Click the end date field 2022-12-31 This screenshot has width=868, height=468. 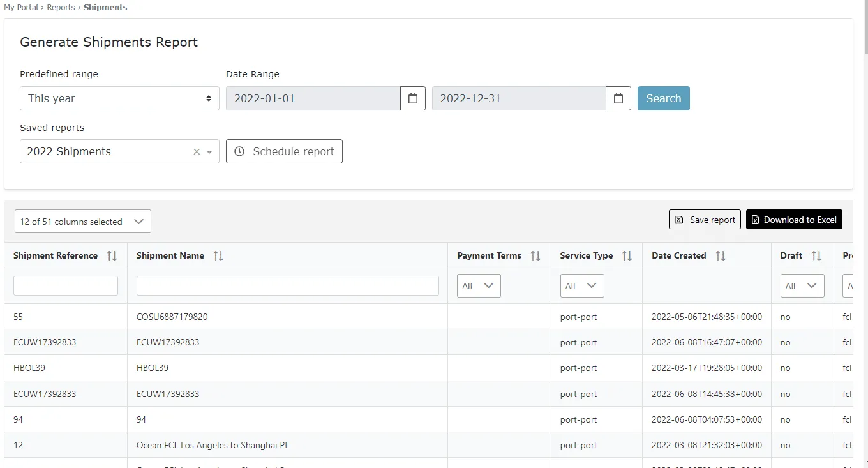pos(519,98)
